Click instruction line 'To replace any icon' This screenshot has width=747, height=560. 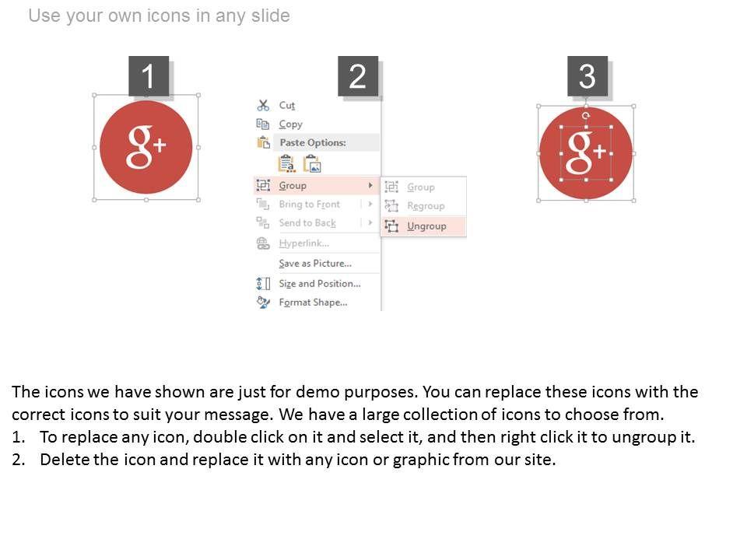(x=367, y=436)
